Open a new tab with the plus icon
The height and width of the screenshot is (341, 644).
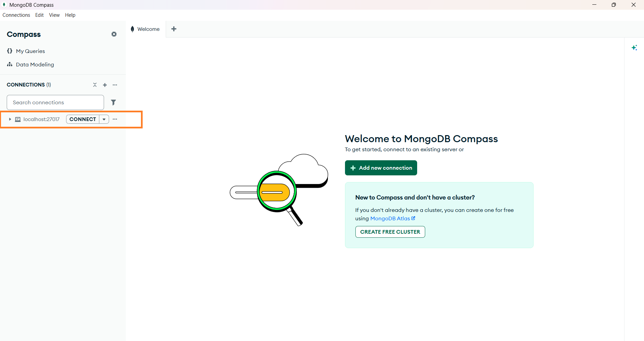pyautogui.click(x=174, y=29)
